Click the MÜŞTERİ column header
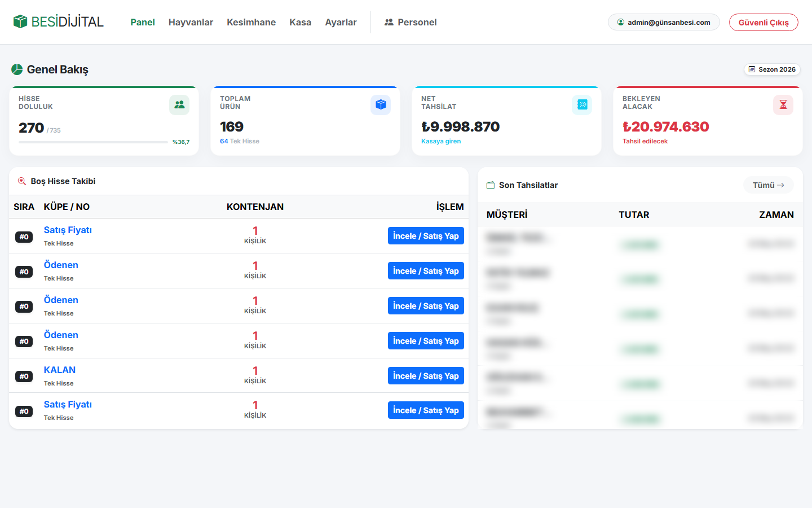The width and height of the screenshot is (812, 508). point(507,214)
